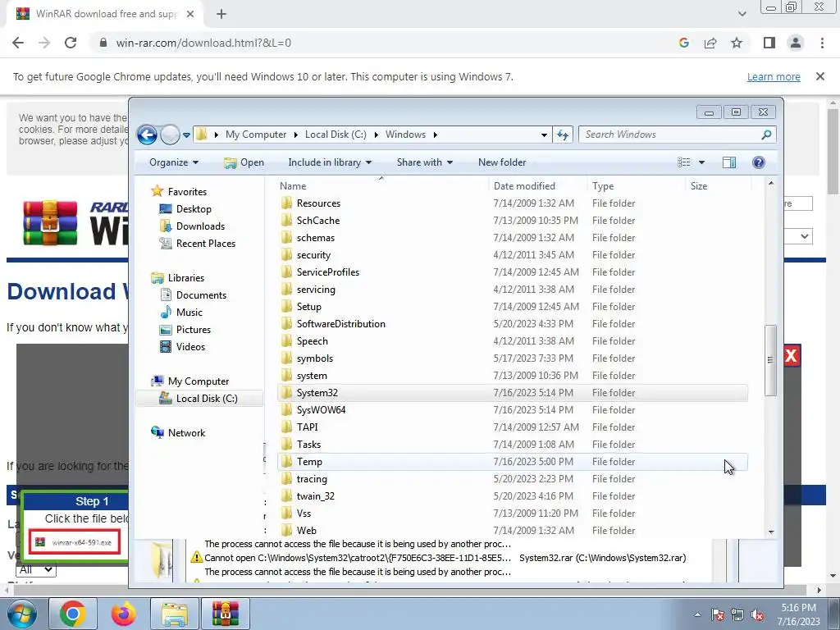Image resolution: width=840 pixels, height=630 pixels.
Task: Click the file list scrollbar thumb
Action: tap(770, 360)
